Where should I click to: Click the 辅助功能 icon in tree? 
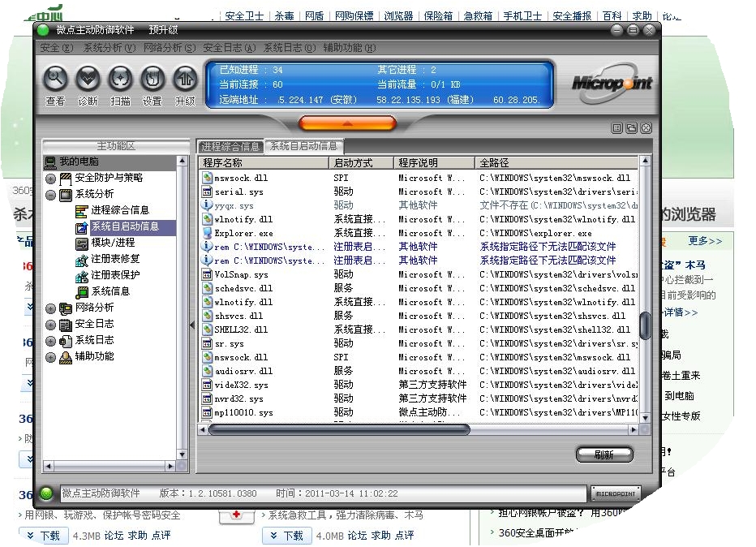[x=66, y=357]
